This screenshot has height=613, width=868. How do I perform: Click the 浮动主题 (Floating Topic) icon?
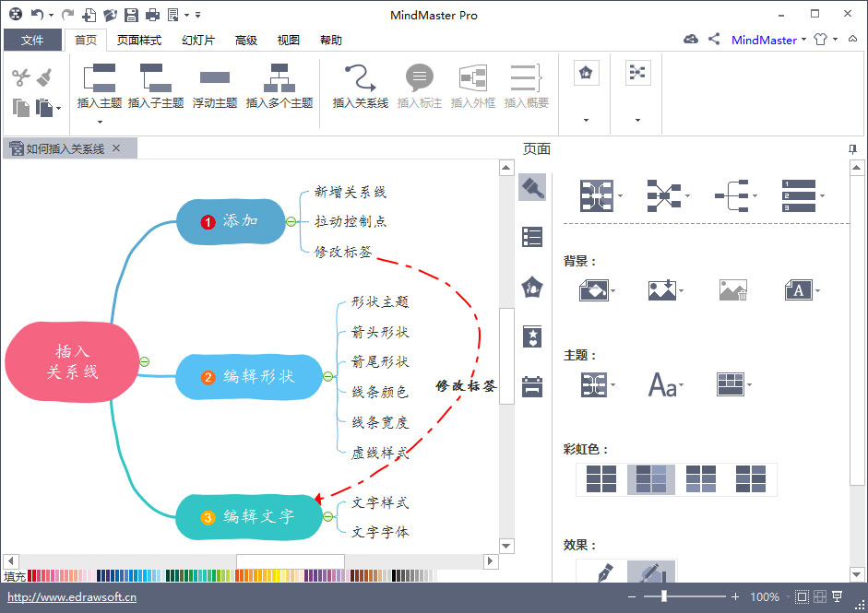(x=216, y=88)
